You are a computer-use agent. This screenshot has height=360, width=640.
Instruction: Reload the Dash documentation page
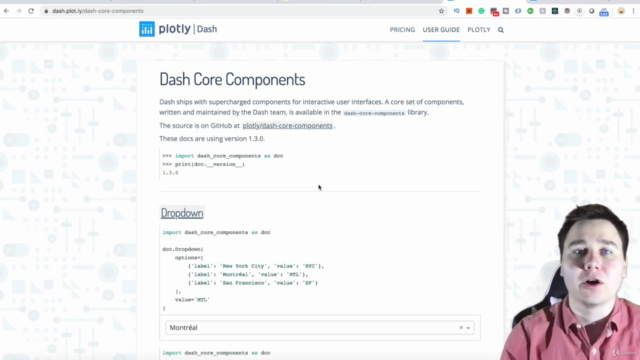point(31,11)
